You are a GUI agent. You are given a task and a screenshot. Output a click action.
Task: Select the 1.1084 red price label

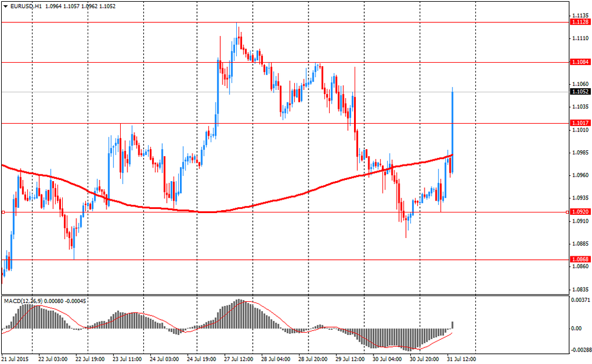pyautogui.click(x=580, y=62)
